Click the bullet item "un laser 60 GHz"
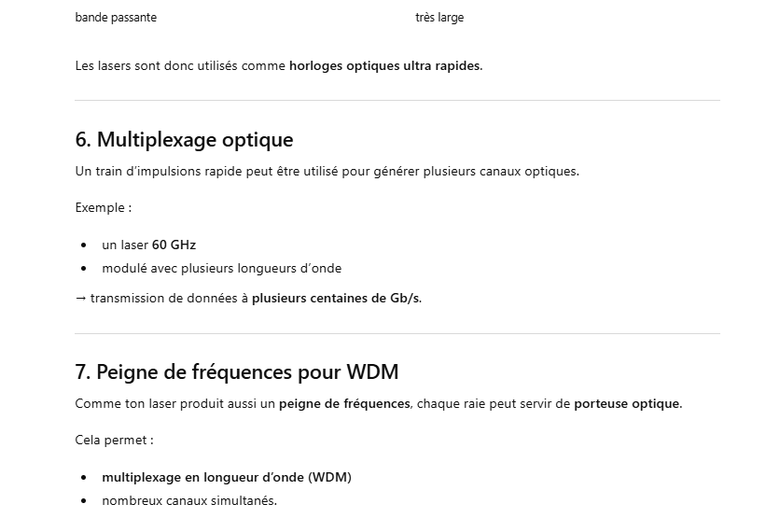Image resolution: width=766 pixels, height=532 pixels. (148, 245)
